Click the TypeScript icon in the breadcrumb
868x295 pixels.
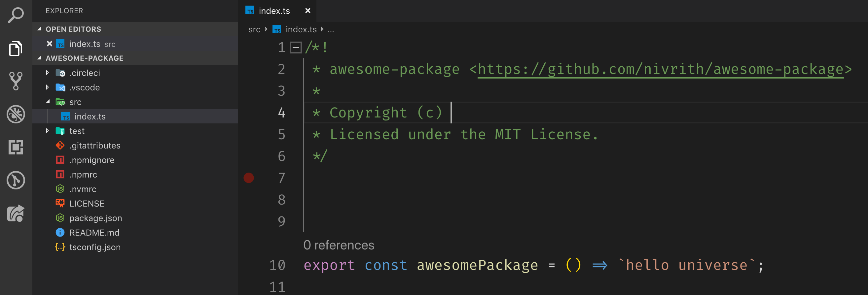(x=277, y=29)
